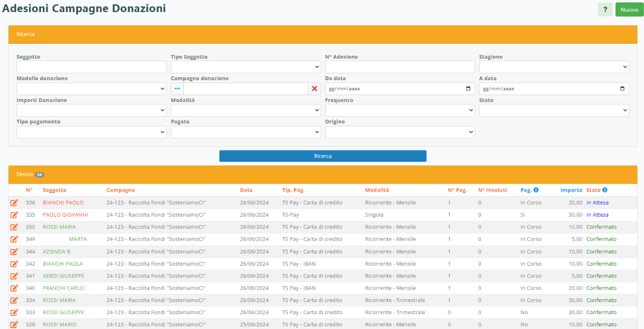Open the help question mark button
Screen dimensions: 644x329
tap(605, 10)
